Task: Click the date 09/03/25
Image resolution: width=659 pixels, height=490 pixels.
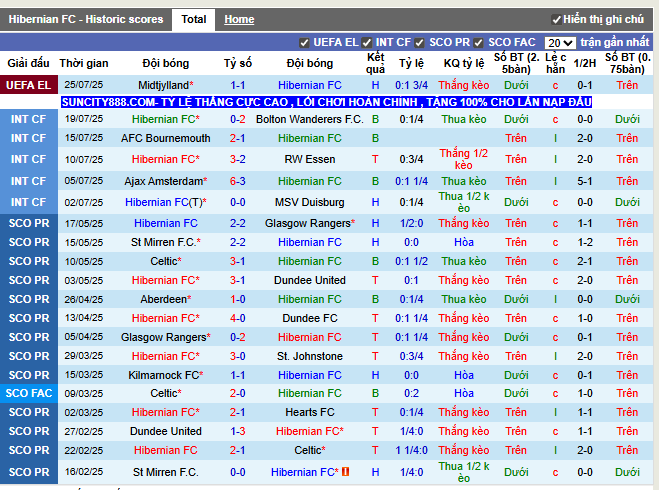Action: pos(84,393)
